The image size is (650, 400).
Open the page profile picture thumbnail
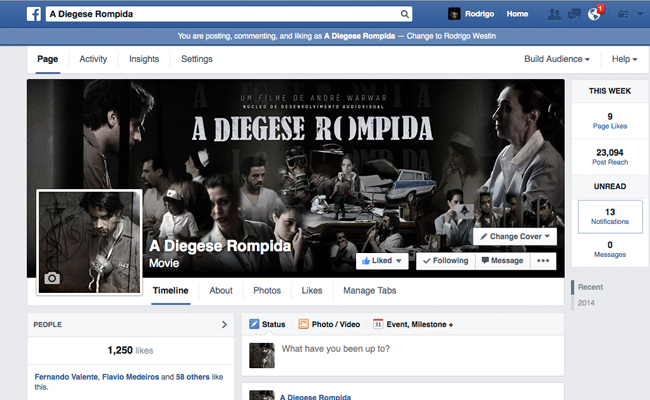pyautogui.click(x=90, y=242)
